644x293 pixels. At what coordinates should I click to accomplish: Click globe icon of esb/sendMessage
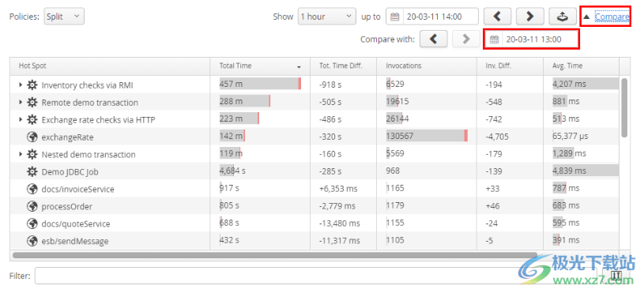coord(32,241)
